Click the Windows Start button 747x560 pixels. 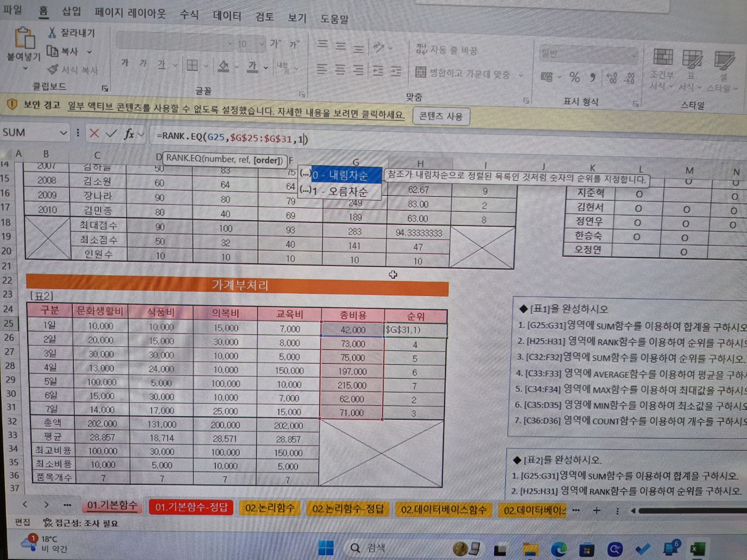point(325,548)
